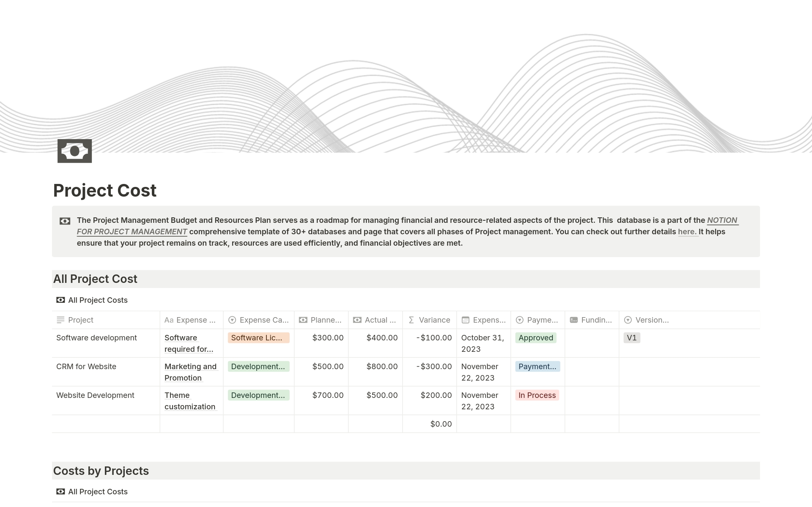Viewport: 812px width, 507px height.
Task: Click the All Project Costs view icon
Action: click(61, 300)
